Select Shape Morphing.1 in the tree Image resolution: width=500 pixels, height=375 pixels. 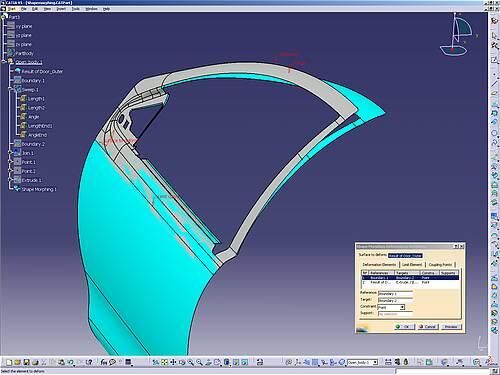click(x=39, y=189)
